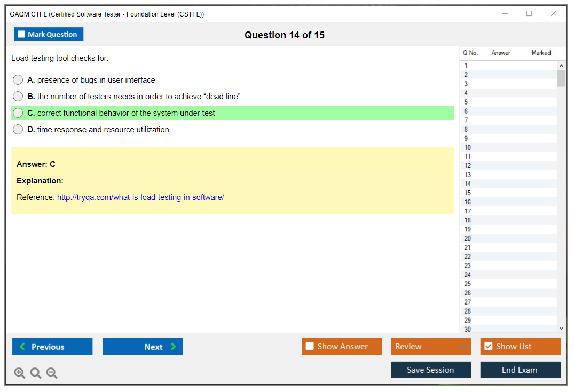Pick option C correct functional behavior
Viewport: 574px width, 392px height.
(18, 113)
